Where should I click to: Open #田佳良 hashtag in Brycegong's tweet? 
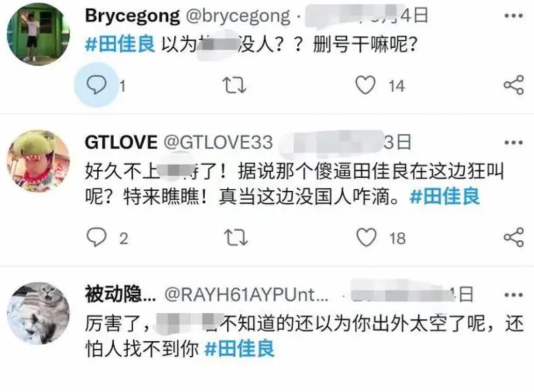coord(119,44)
